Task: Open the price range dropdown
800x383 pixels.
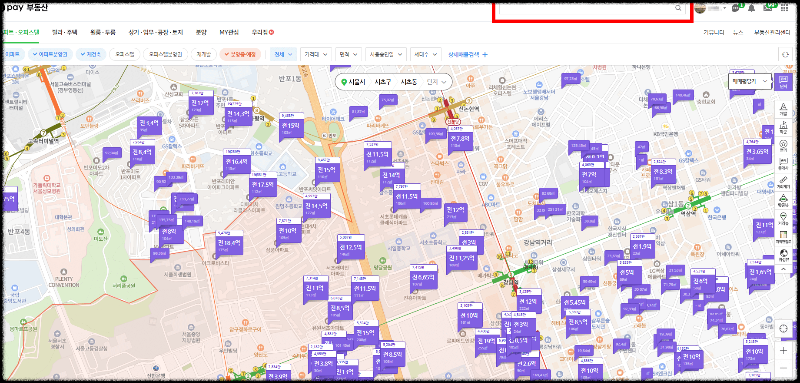Action: click(x=316, y=54)
